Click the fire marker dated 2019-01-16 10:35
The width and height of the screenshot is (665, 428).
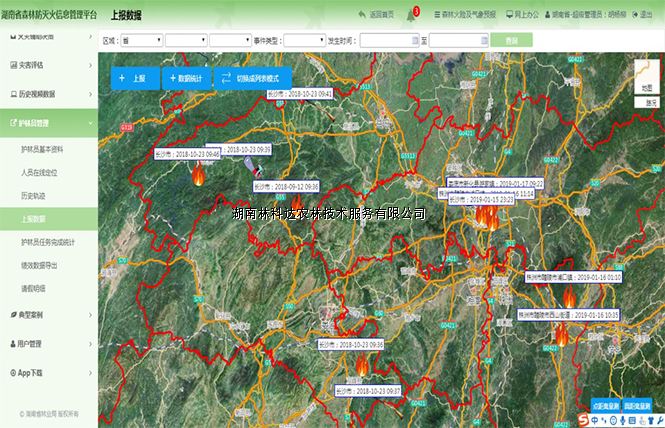pyautogui.click(x=563, y=336)
